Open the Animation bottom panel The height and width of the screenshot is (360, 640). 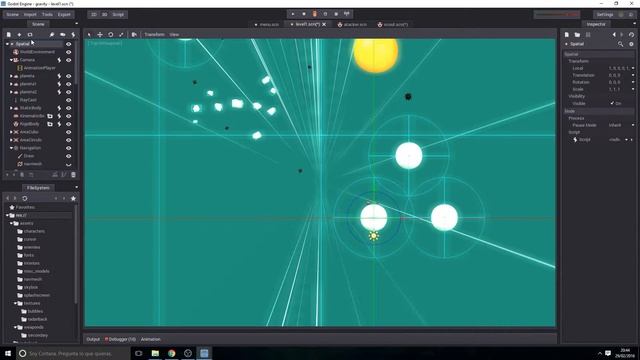point(151,339)
